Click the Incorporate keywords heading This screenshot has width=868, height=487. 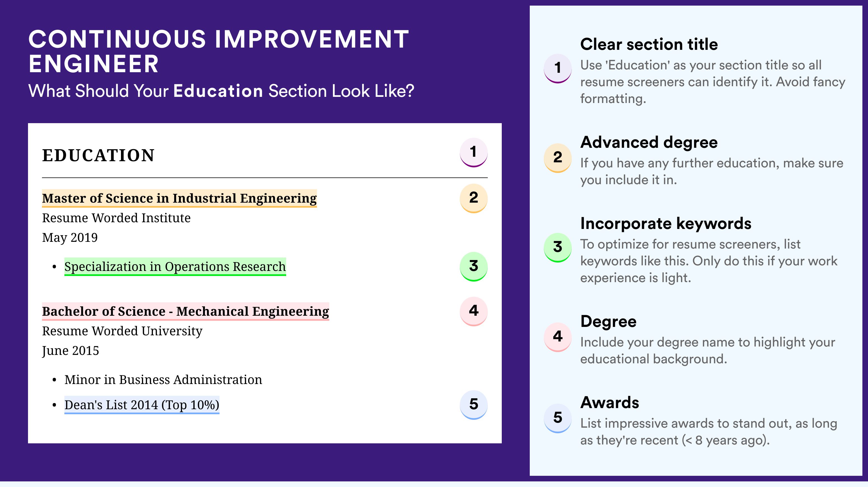coord(666,223)
